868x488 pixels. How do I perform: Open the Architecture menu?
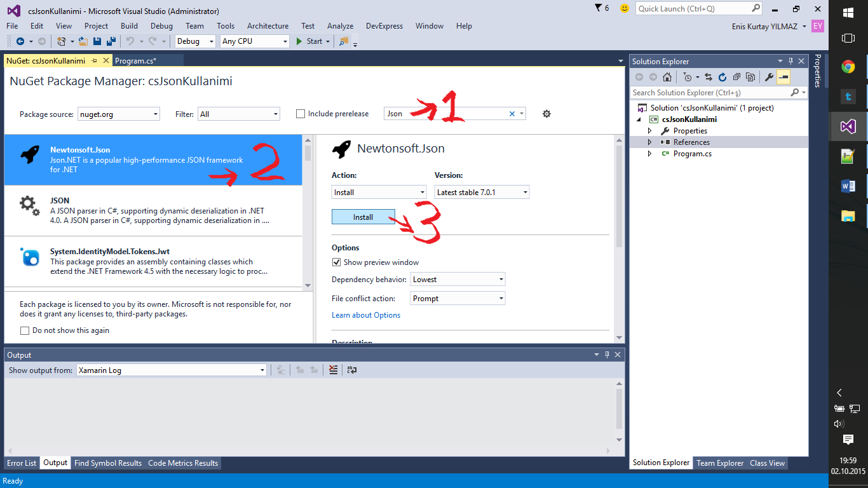pyautogui.click(x=268, y=26)
